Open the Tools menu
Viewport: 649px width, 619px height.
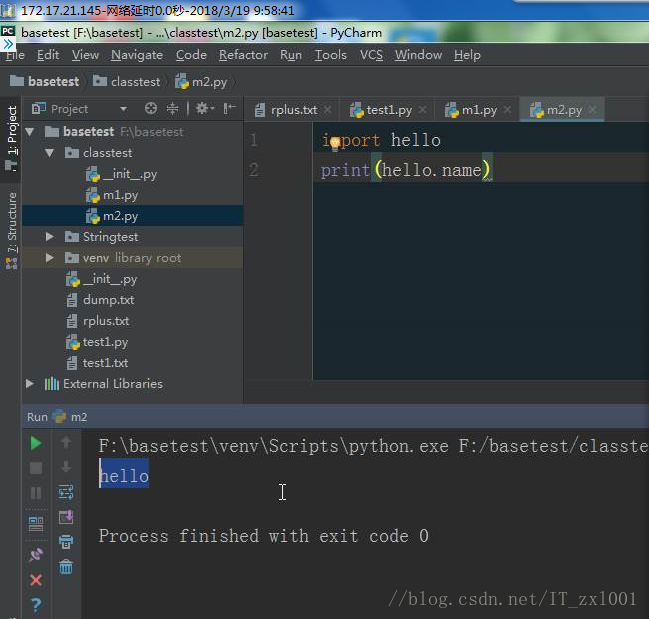[331, 55]
